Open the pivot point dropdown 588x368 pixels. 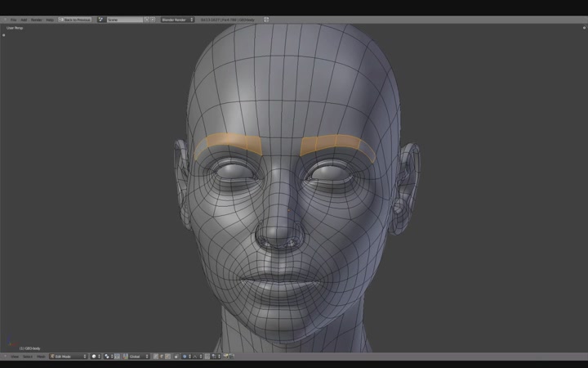tap(108, 357)
